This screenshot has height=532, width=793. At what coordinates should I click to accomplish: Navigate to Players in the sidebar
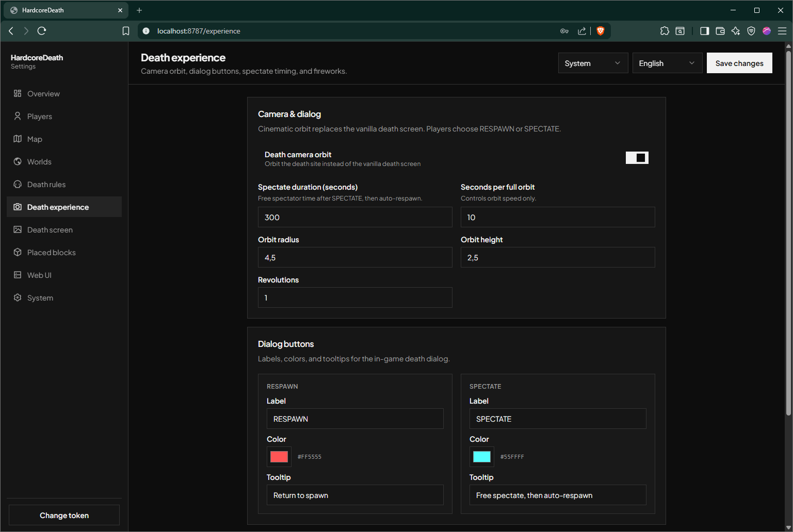(64, 116)
